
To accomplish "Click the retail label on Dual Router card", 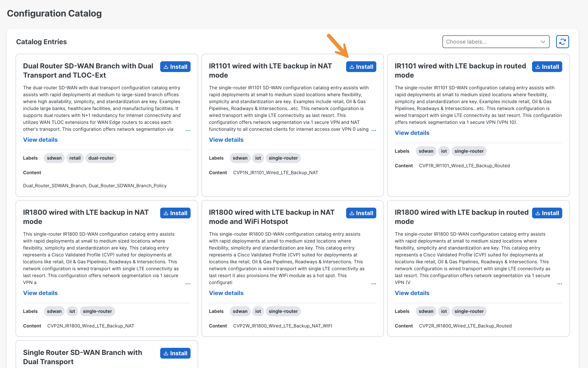I will tap(75, 158).
